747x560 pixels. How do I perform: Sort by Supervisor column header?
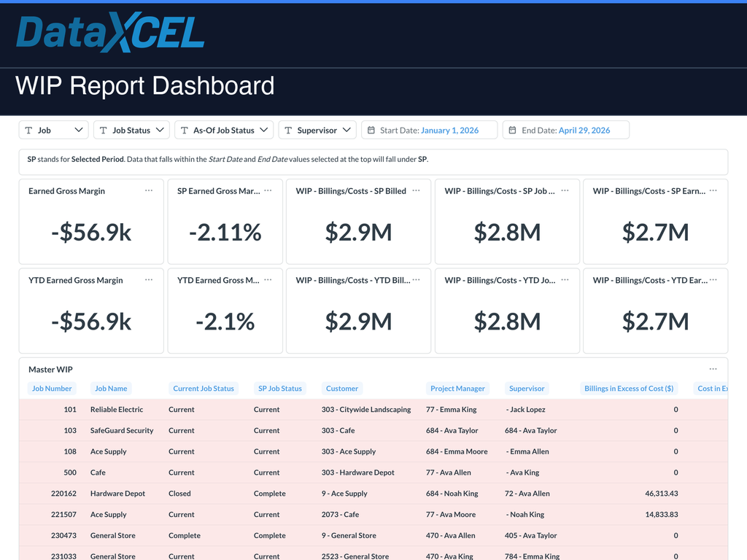click(527, 389)
